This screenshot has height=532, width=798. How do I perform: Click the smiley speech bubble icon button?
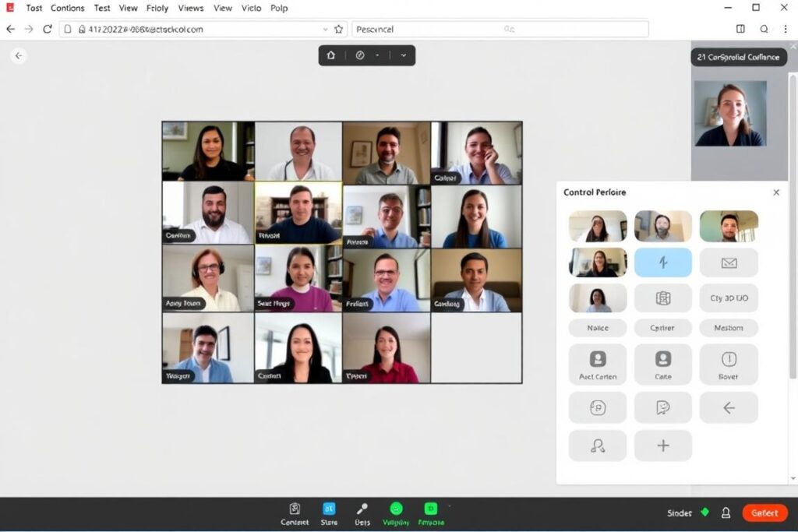click(x=662, y=407)
